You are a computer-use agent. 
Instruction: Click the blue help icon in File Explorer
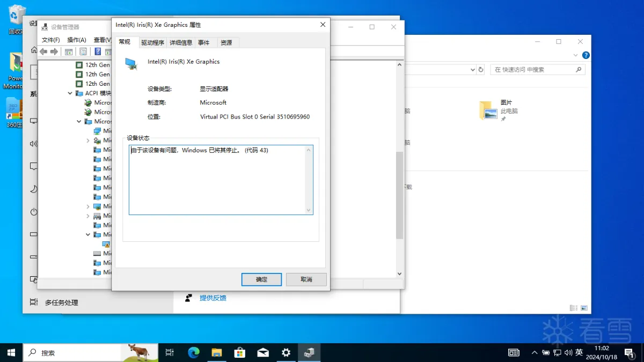586,55
